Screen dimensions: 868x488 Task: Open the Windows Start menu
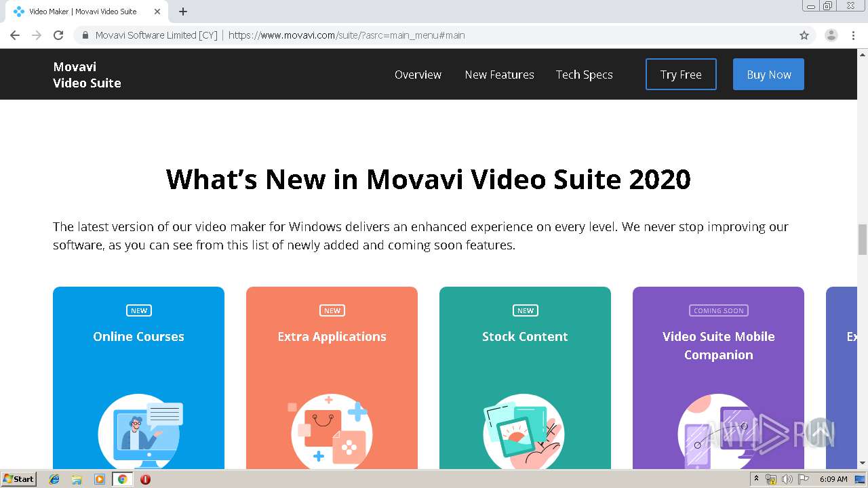click(19, 479)
